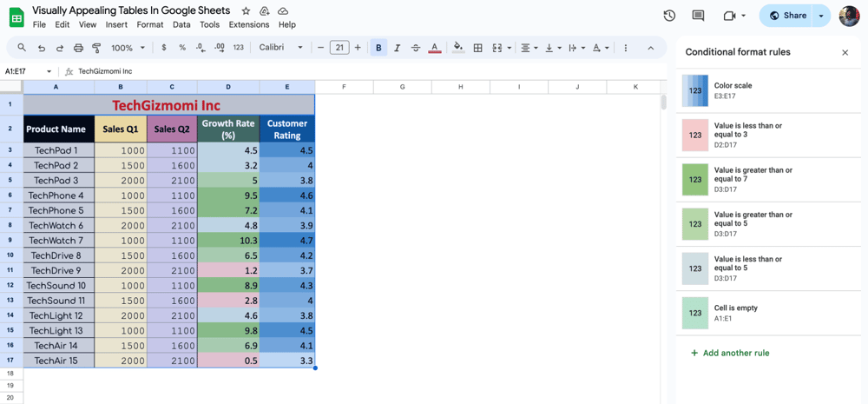
Task: Select the Color scale rule swatch
Action: tap(695, 90)
